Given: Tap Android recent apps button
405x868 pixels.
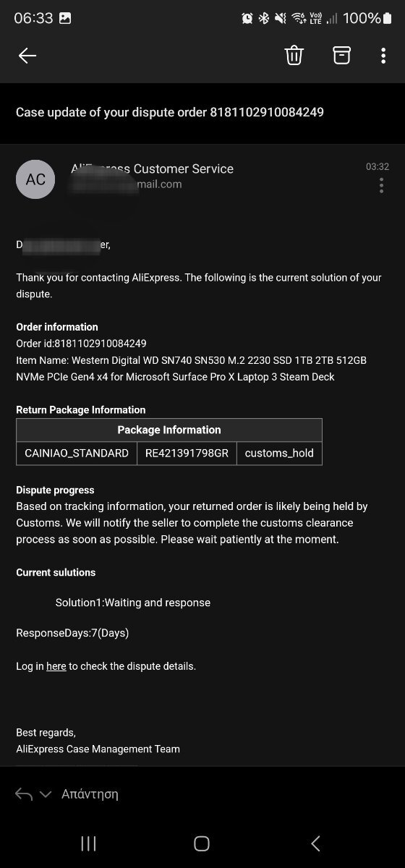Looking at the screenshot, I should (88, 843).
